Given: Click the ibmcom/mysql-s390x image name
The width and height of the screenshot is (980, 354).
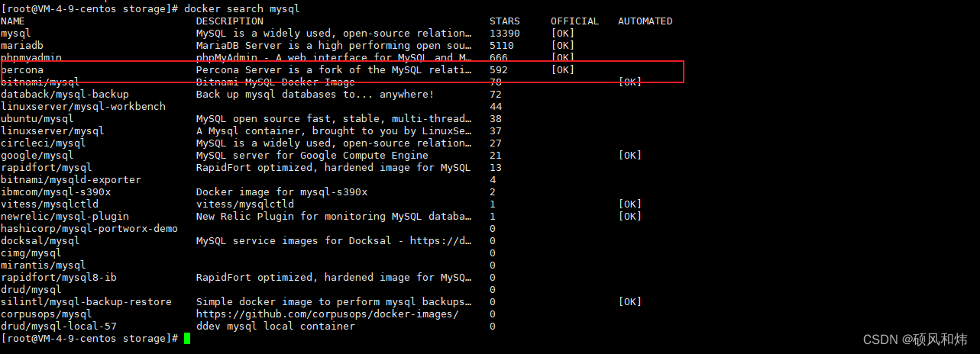Looking at the screenshot, I should [x=56, y=192].
